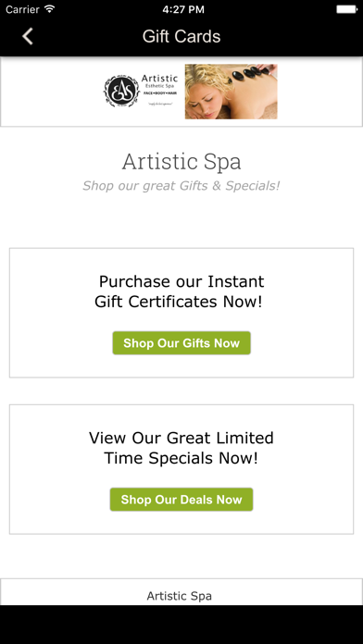Tap the Gift Cards header title
The width and height of the screenshot is (363, 644).
pos(181,36)
